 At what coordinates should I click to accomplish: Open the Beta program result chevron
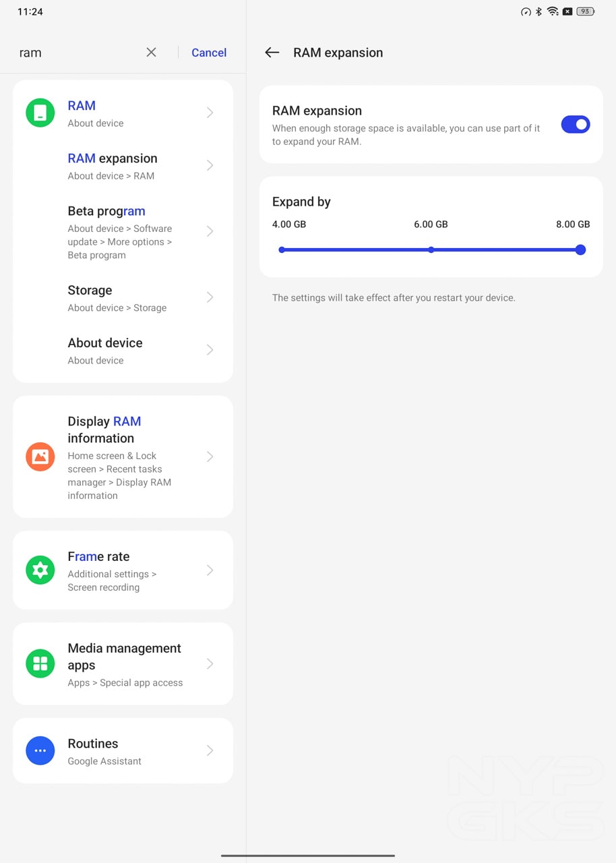210,231
